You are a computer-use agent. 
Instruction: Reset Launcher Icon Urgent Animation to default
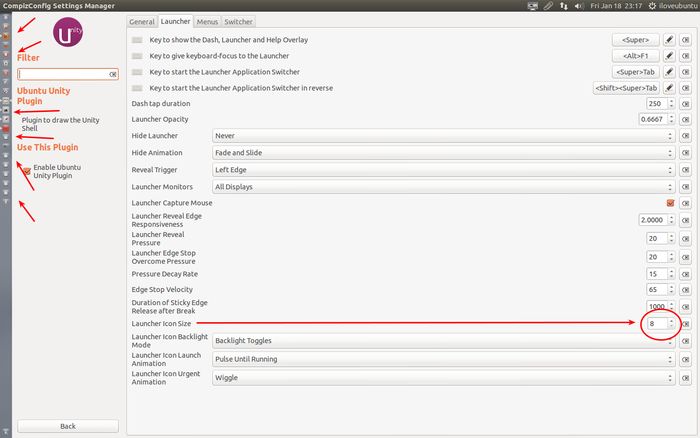coord(685,378)
